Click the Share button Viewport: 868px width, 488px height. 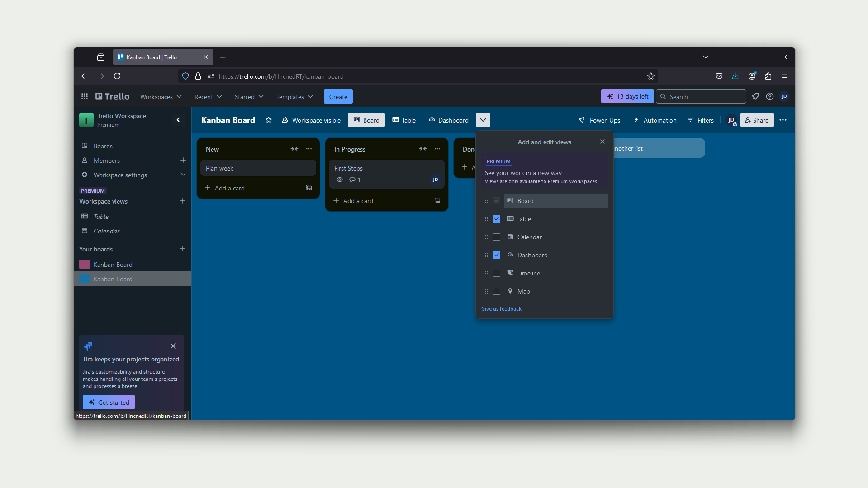757,120
